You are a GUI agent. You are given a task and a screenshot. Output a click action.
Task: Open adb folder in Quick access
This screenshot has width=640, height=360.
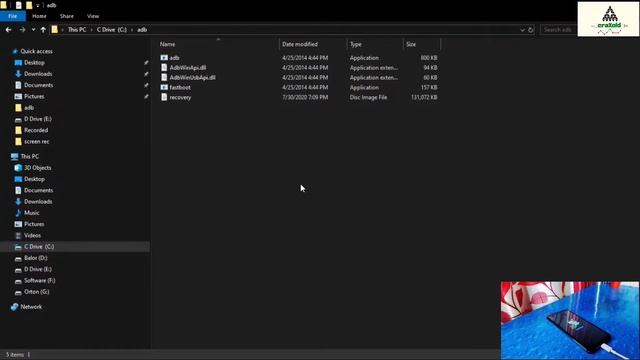point(29,108)
